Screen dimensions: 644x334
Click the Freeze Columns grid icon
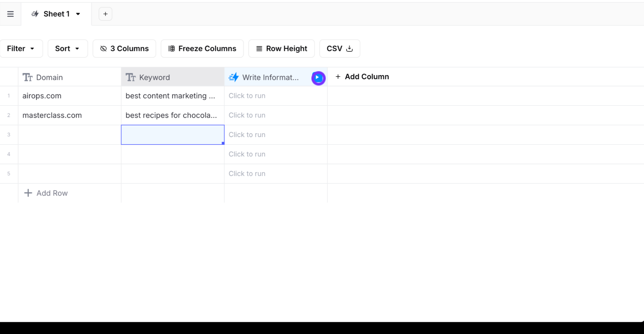click(172, 48)
